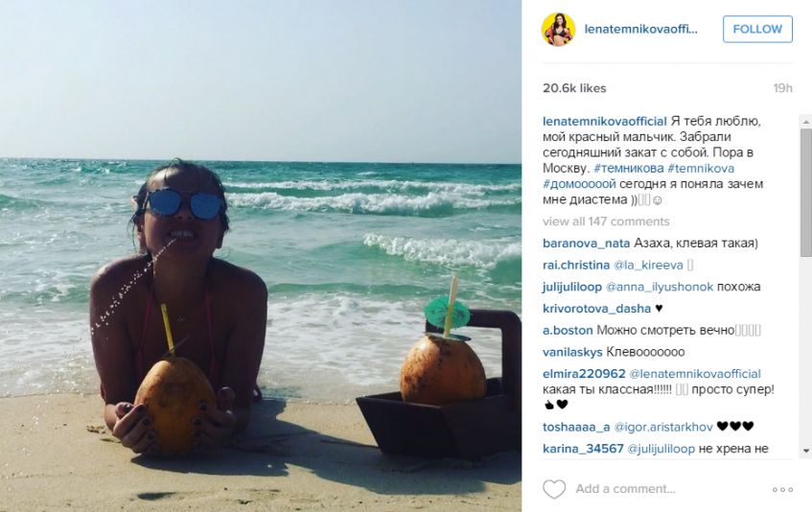
Task: Open lenatemnikovaofficial profile avatar
Action: coord(558,29)
